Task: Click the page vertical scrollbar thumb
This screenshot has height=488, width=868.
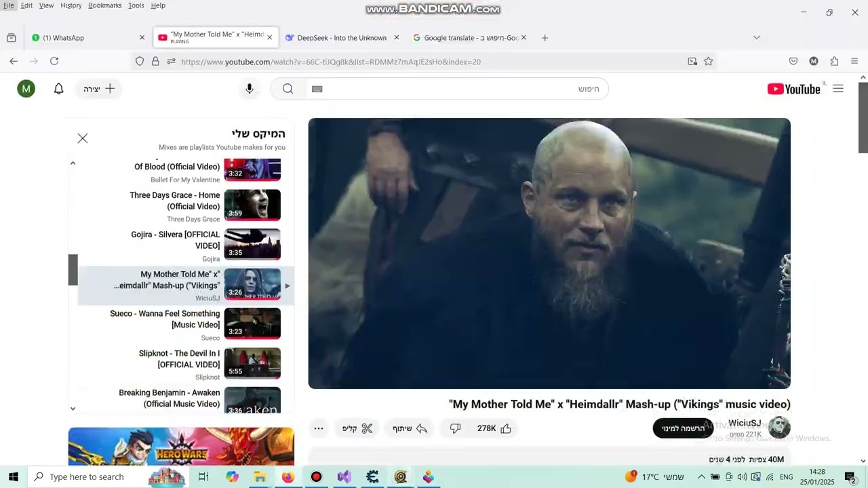Action: pyautogui.click(x=863, y=118)
